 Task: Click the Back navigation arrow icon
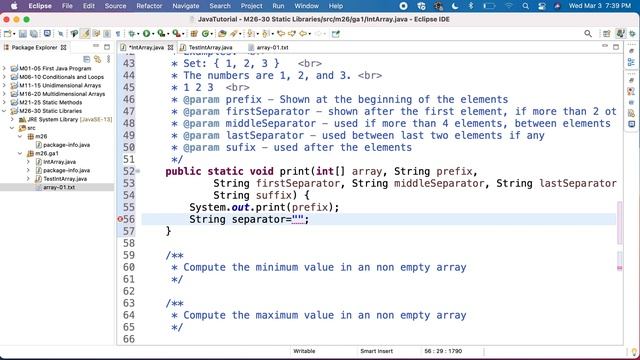(x=303, y=34)
